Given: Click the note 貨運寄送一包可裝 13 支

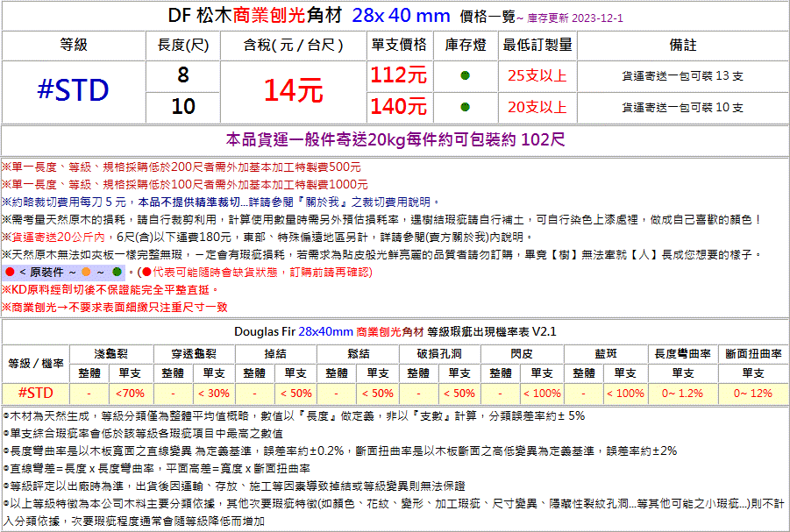Looking at the screenshot, I should [x=683, y=76].
